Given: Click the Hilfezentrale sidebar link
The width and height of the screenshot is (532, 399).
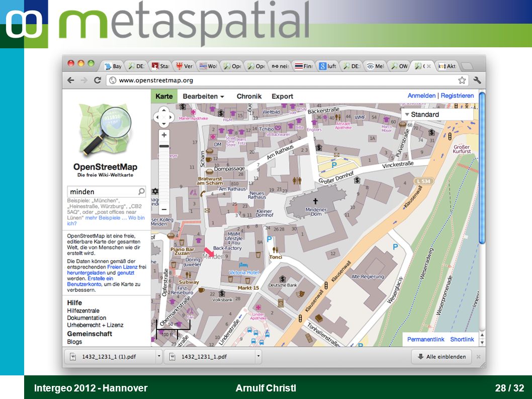Looking at the screenshot, I should 83,311.
